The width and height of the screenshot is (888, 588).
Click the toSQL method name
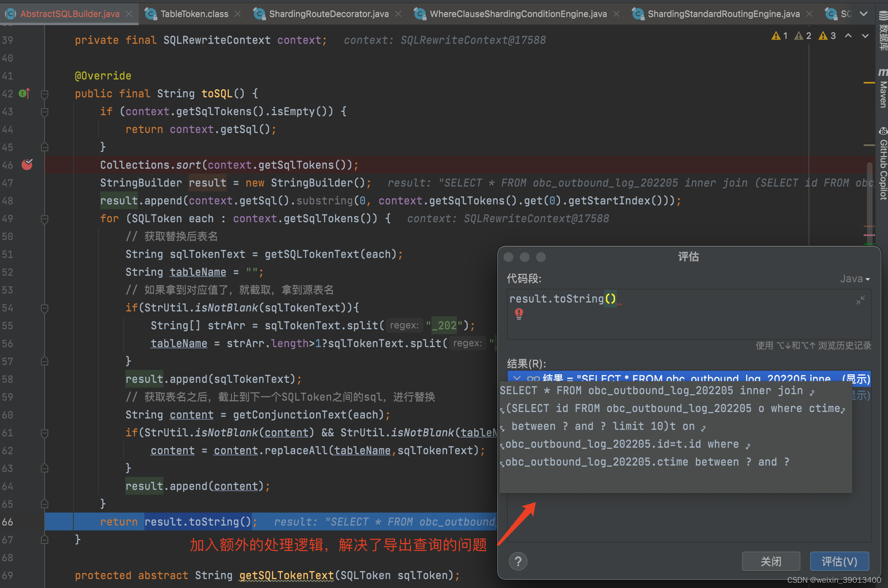click(x=217, y=94)
